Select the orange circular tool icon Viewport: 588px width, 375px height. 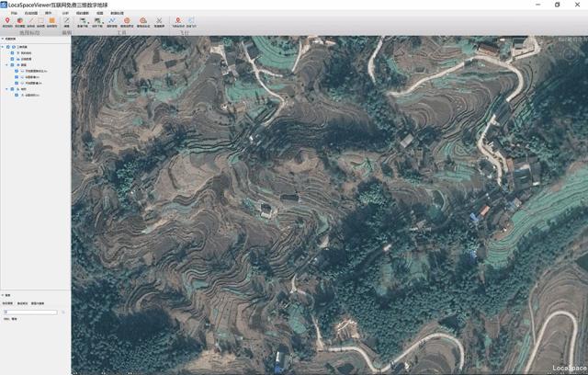[127, 20]
